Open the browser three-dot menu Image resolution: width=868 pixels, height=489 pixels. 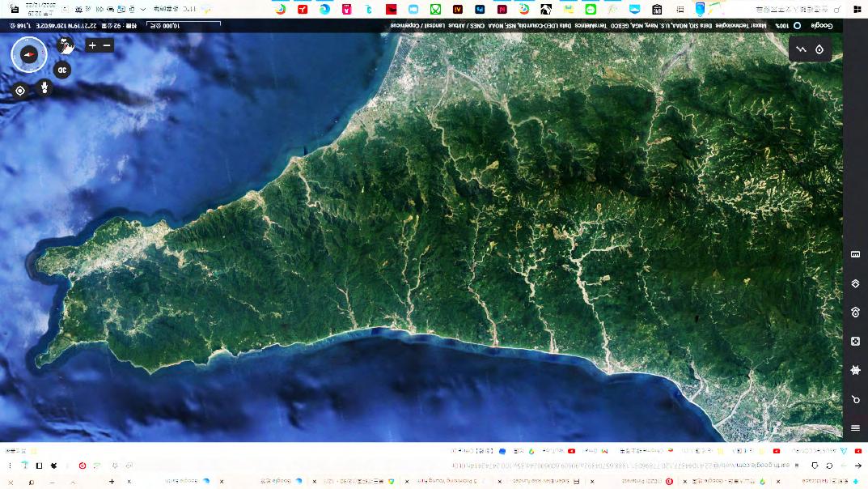(x=10, y=466)
